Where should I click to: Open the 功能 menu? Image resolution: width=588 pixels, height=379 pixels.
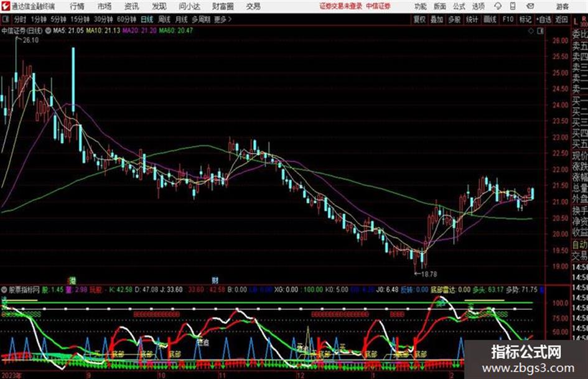[421, 6]
